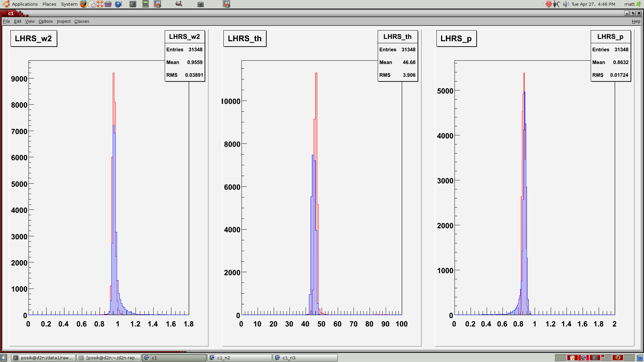Click the trash icon in bottom panel

tap(640, 358)
